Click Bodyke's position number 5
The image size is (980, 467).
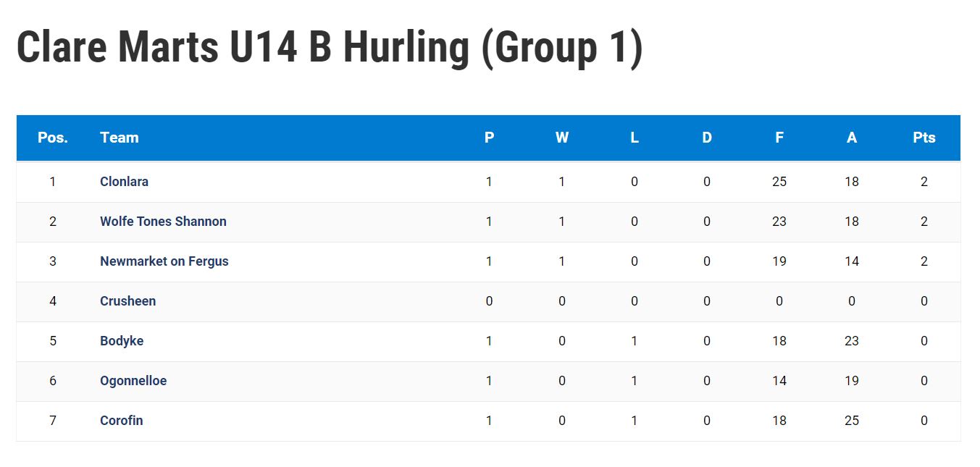tap(53, 341)
